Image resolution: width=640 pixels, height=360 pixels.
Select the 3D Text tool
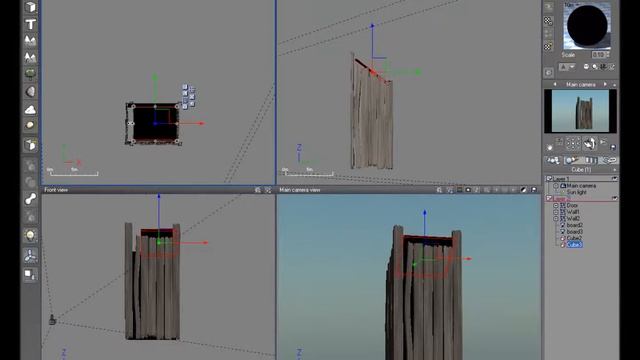(30, 24)
